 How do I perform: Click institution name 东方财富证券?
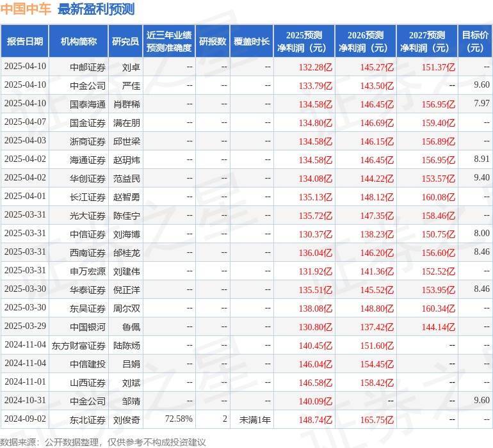79,345
